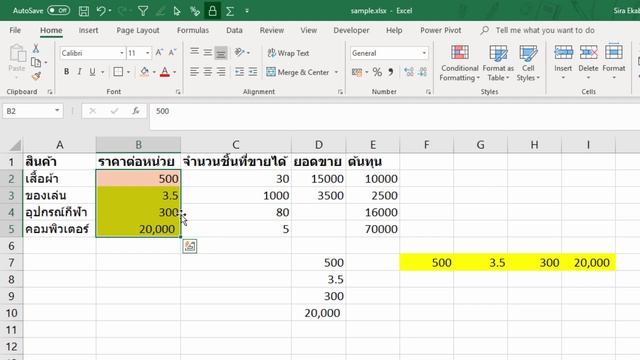The height and width of the screenshot is (360, 640).
Task: Click the Middle Align icon
Action: coord(207,53)
